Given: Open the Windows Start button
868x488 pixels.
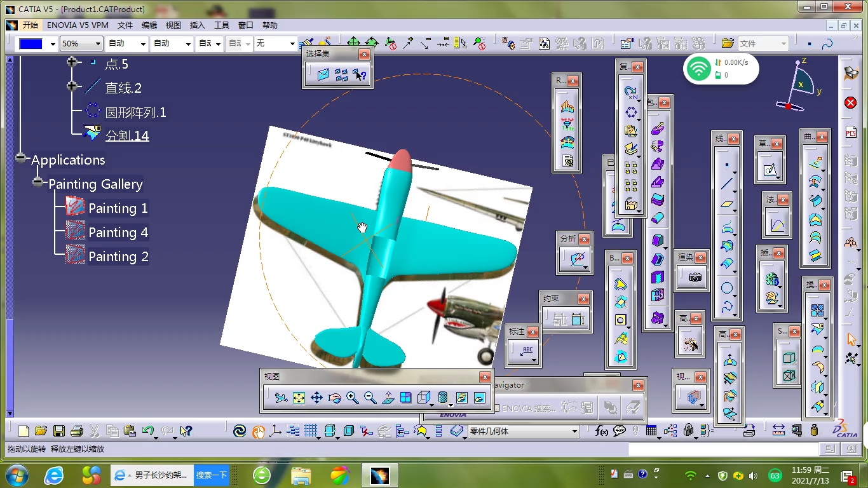Looking at the screenshot, I should (x=17, y=475).
